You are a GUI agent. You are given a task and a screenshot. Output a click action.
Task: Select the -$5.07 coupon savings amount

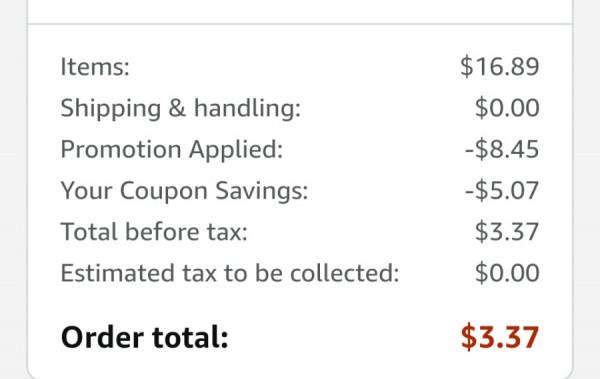(x=502, y=190)
